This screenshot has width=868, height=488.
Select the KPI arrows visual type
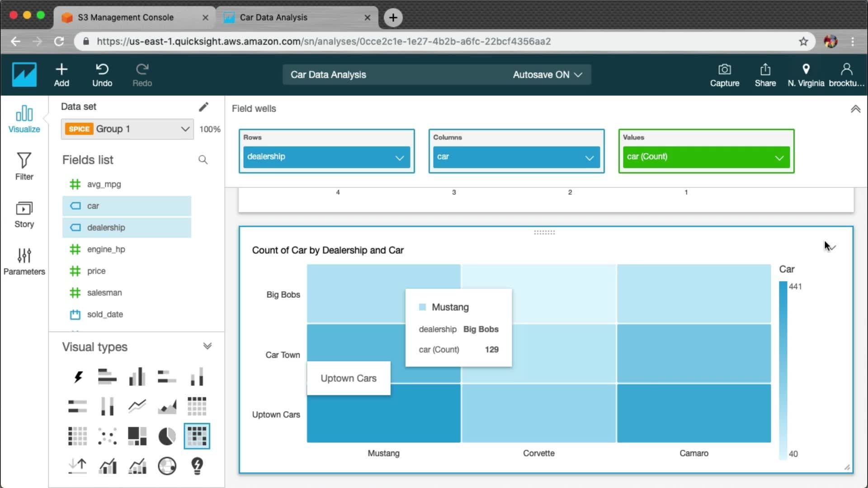tap(78, 466)
